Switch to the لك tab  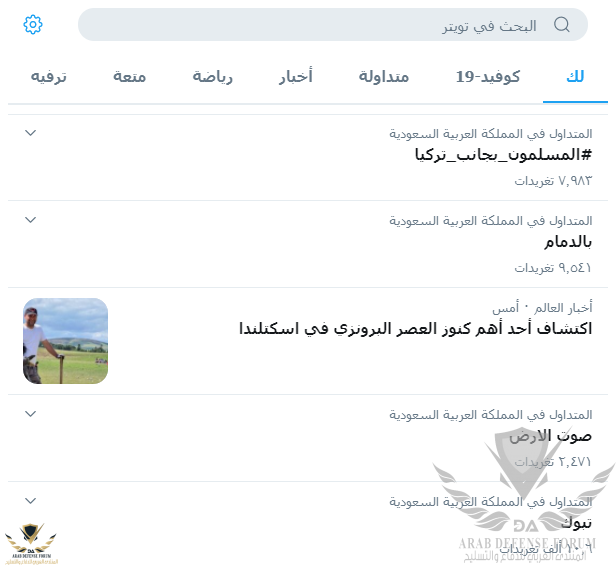(x=575, y=77)
